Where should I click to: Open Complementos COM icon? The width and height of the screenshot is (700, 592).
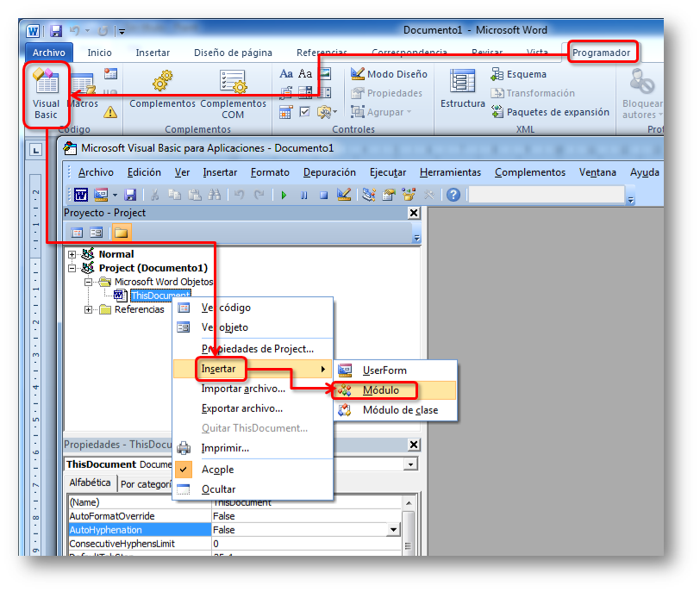point(233,81)
